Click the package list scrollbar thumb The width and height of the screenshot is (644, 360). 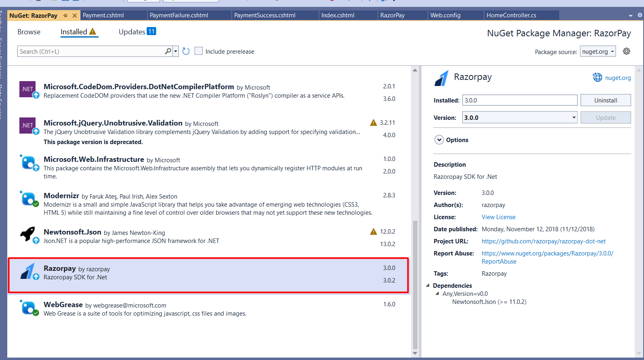[x=415, y=285]
